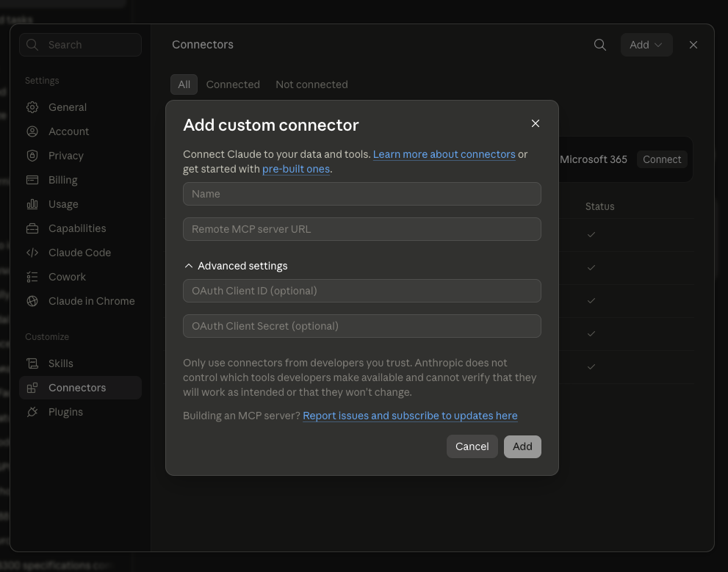
Task: Switch to the All connectors tab
Action: click(184, 84)
